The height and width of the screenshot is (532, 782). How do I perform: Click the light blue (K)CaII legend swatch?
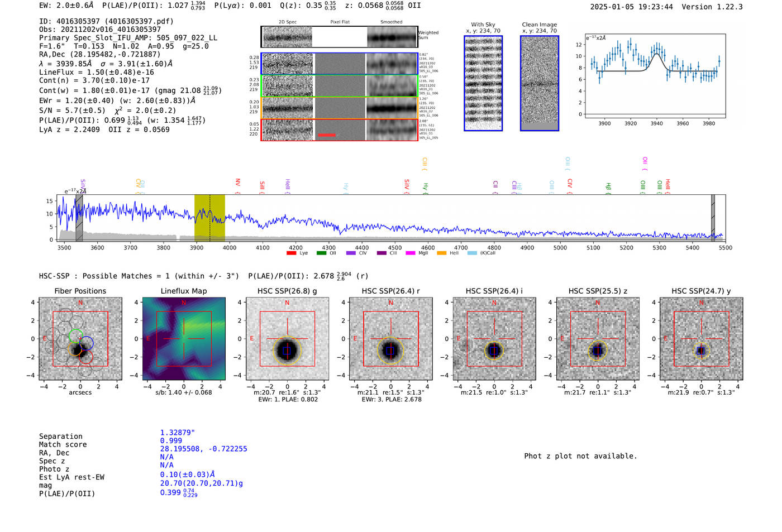(473, 253)
